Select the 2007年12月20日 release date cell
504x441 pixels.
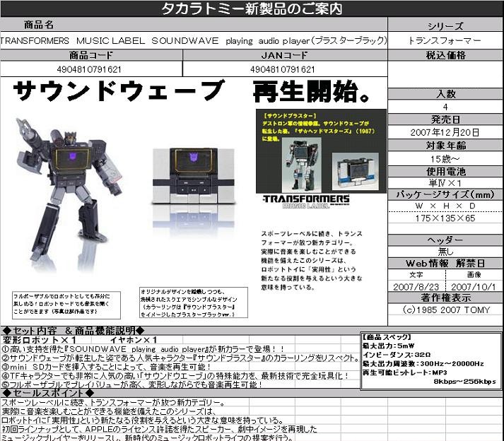click(x=445, y=132)
